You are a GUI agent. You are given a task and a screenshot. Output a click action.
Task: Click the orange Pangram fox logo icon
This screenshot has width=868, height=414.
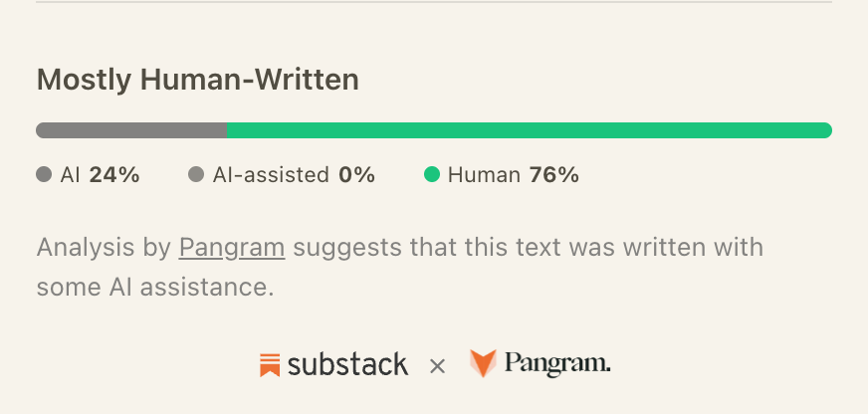(483, 363)
